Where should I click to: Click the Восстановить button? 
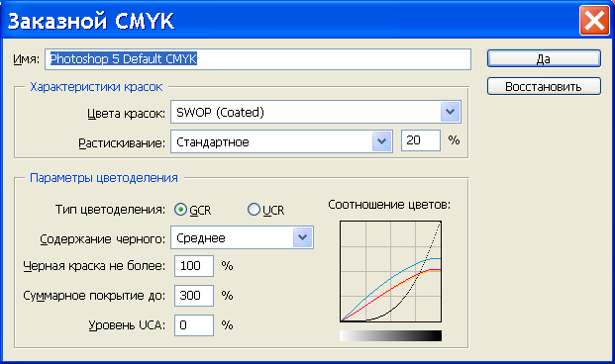click(544, 86)
